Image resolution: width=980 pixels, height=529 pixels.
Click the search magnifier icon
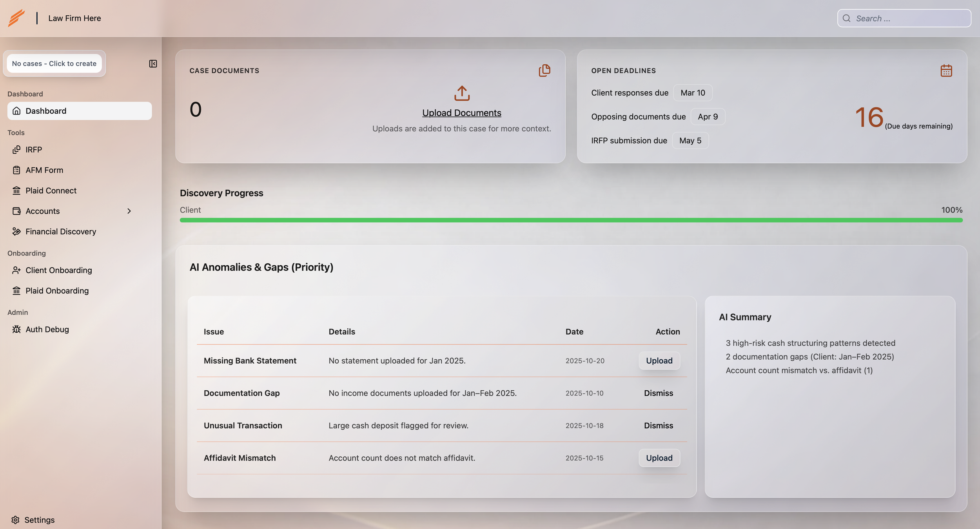click(x=846, y=18)
